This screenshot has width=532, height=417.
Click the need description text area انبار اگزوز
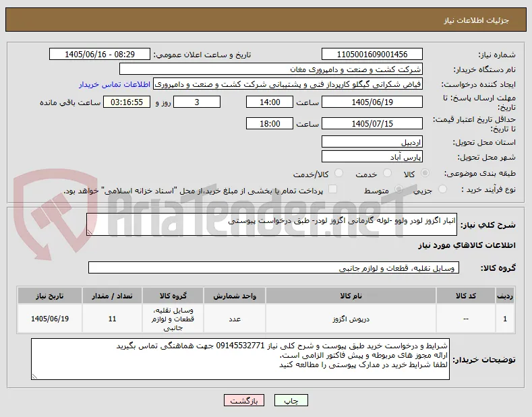tap(272, 224)
